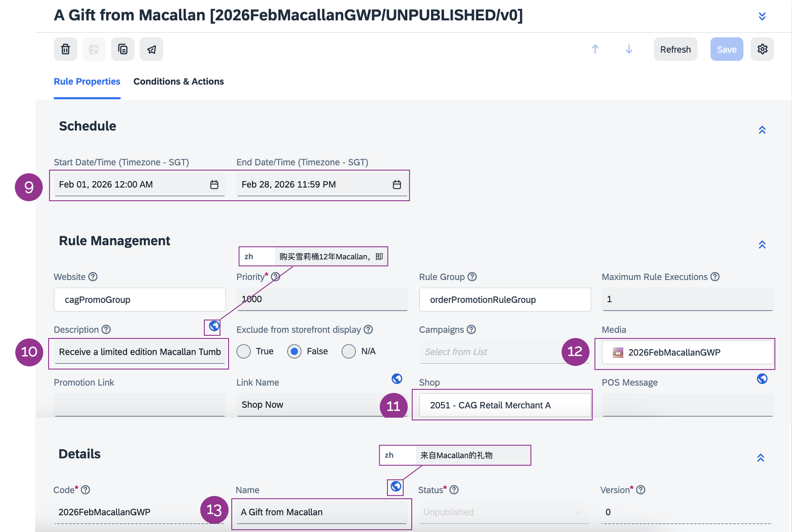Click the publish paper plane icon

pos(152,49)
